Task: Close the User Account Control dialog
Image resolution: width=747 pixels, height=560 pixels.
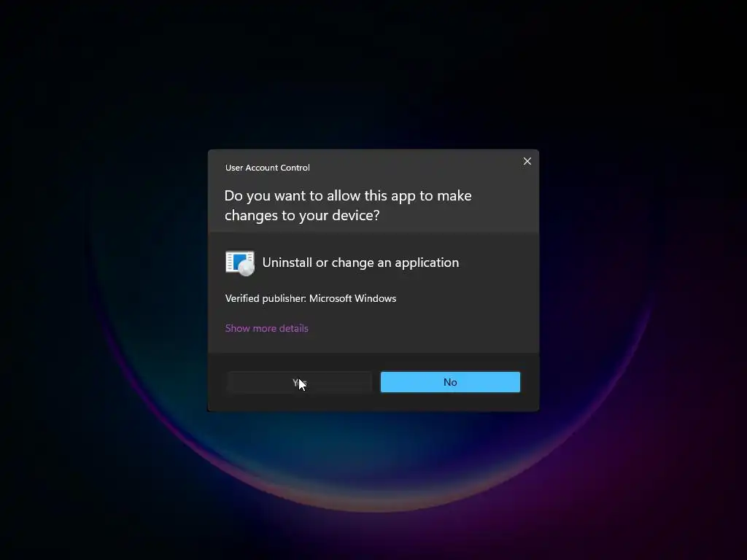Action: (x=527, y=161)
